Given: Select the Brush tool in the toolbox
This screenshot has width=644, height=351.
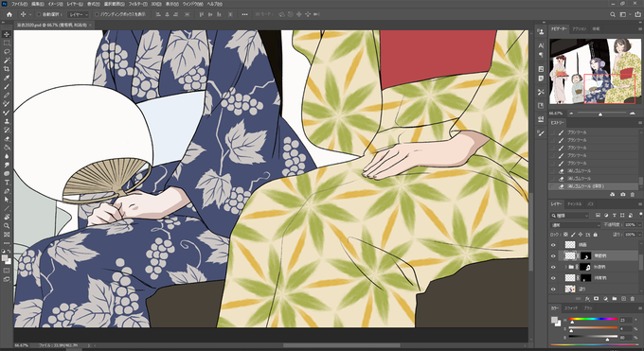Looking at the screenshot, I should [7, 87].
